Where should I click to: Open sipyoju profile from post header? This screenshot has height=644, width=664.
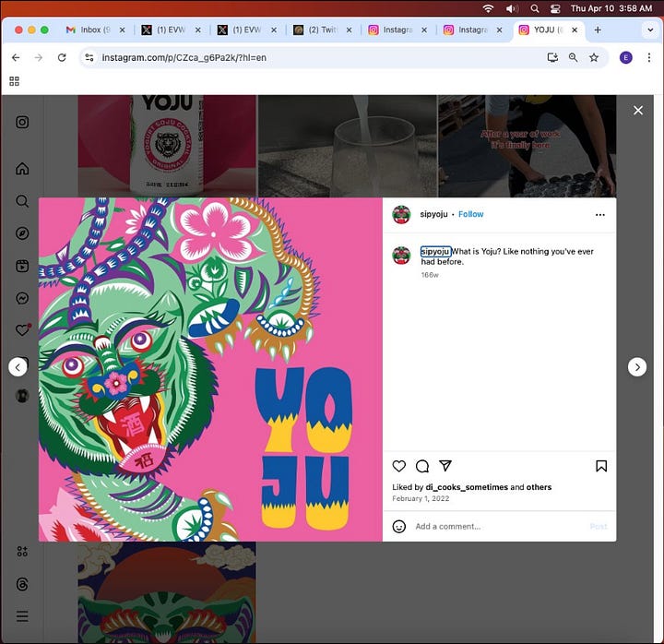point(433,214)
